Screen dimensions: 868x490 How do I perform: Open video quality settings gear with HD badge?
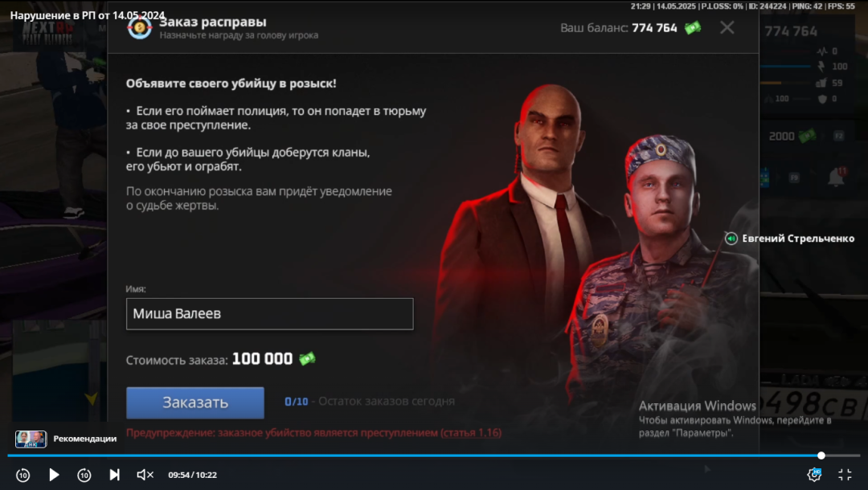pyautogui.click(x=814, y=474)
